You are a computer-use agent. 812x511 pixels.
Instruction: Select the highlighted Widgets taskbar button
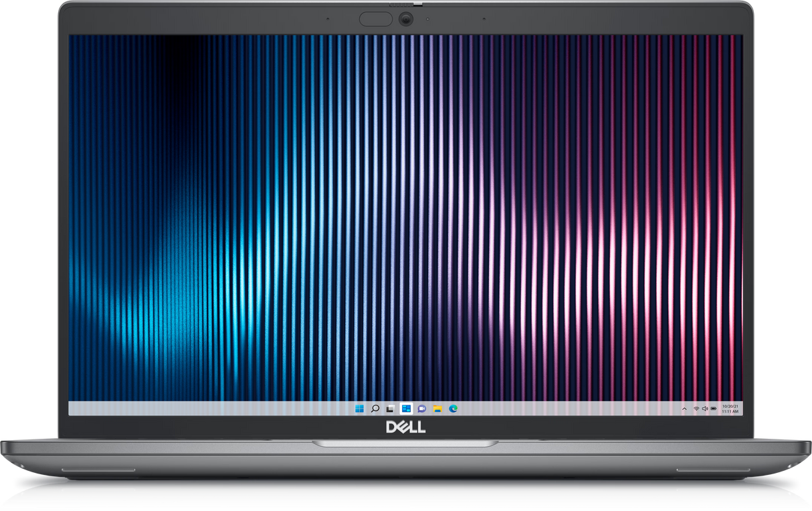[x=405, y=408]
